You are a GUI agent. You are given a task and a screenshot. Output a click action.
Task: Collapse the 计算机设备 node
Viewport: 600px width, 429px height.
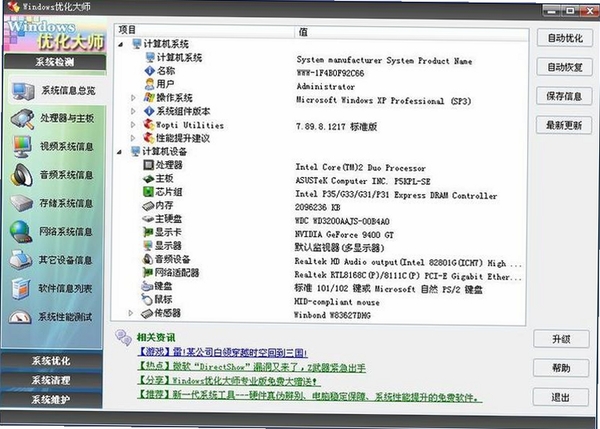[x=119, y=152]
